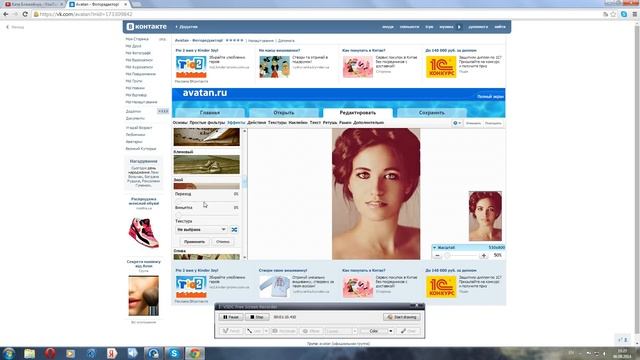
Task: Click the Clear tool in the recorder
Action: (409, 331)
